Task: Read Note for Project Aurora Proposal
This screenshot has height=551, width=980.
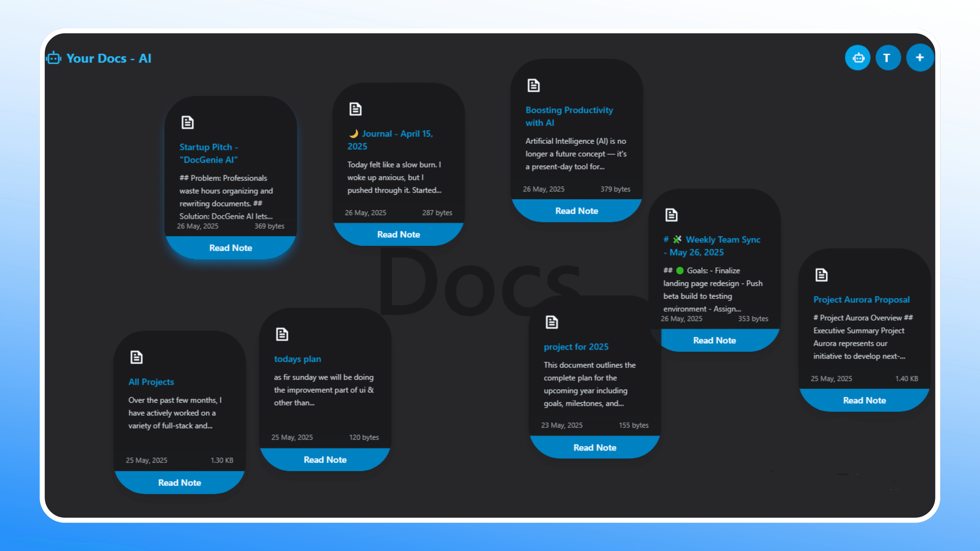Action: point(864,400)
